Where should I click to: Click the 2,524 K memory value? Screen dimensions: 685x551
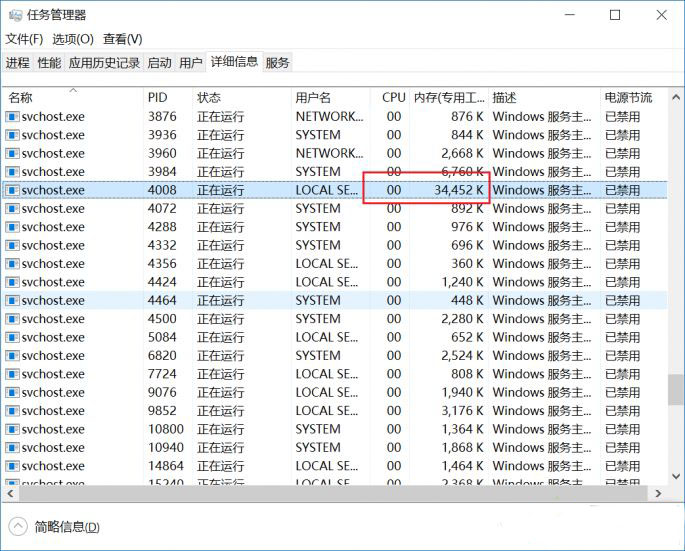(x=462, y=356)
